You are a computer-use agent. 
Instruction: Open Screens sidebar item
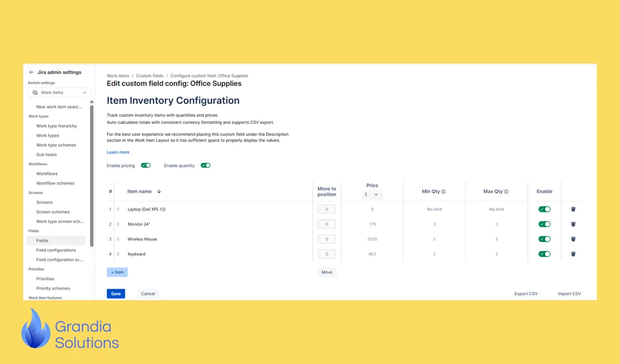tap(44, 202)
